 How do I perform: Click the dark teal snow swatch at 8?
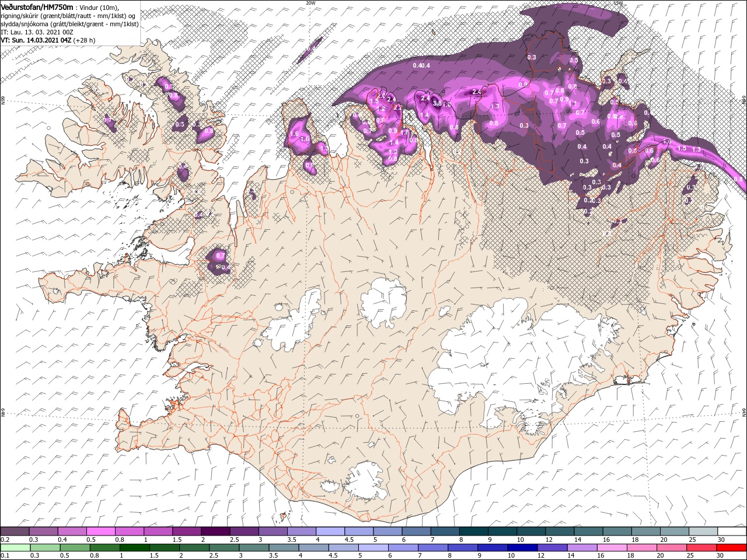coord(473,531)
